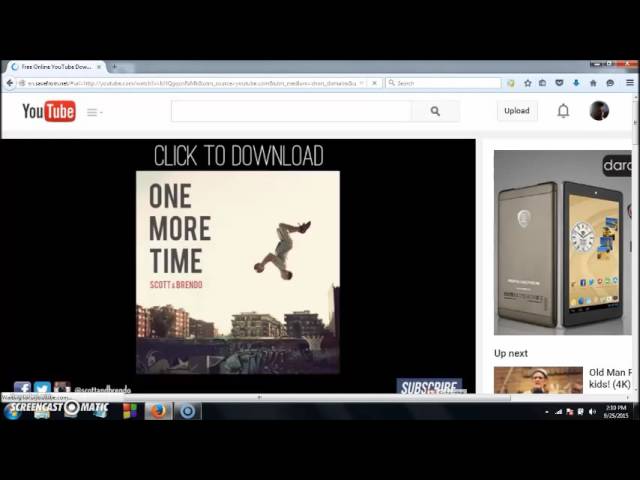Show hidden tray icons arrow
The width and height of the screenshot is (640, 480).
(547, 412)
